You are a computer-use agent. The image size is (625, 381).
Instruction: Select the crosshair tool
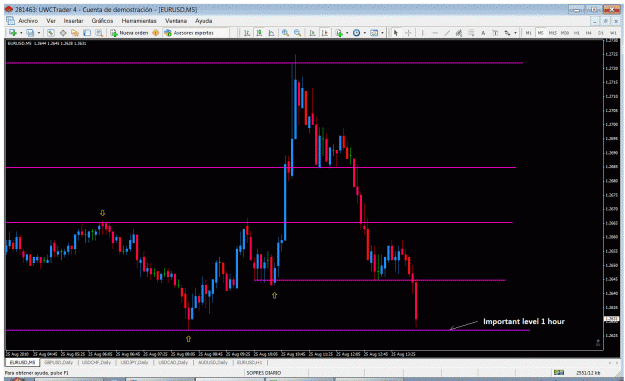pyautogui.click(x=408, y=33)
